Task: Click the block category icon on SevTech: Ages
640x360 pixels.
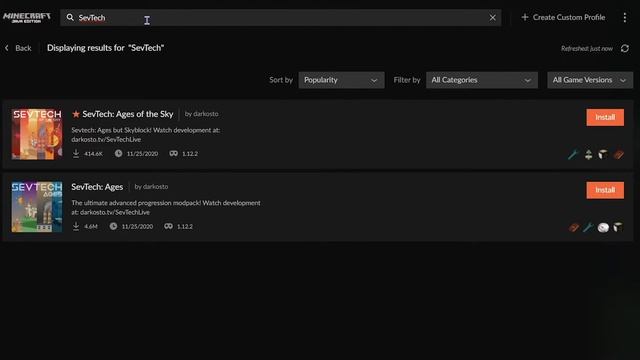Action: click(x=618, y=227)
